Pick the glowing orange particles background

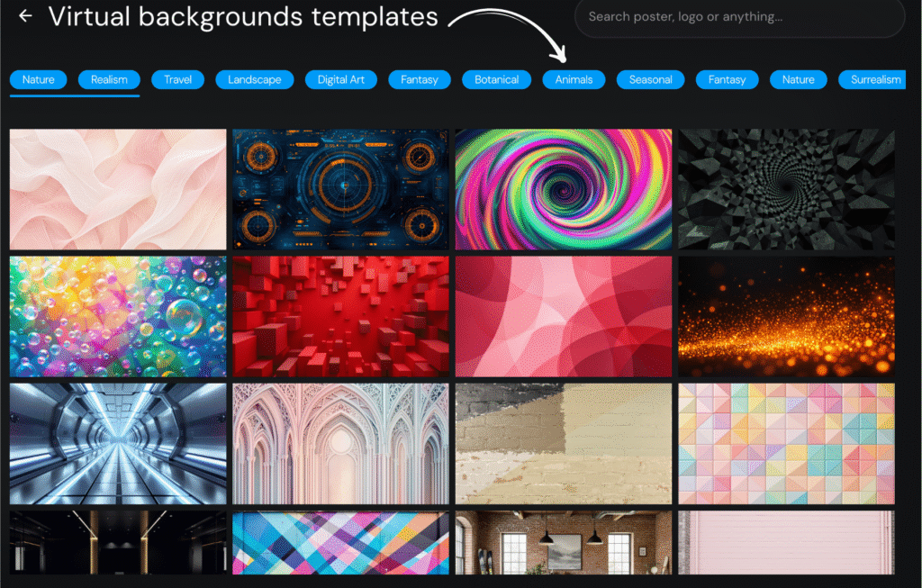tap(786, 316)
